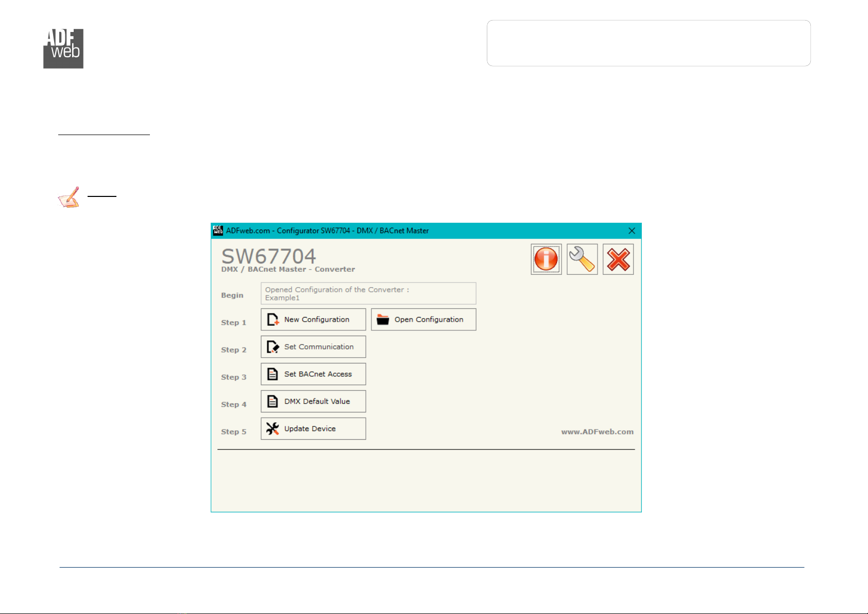868x614 pixels.
Task: Click the empty header box at top-right
Action: (x=649, y=43)
